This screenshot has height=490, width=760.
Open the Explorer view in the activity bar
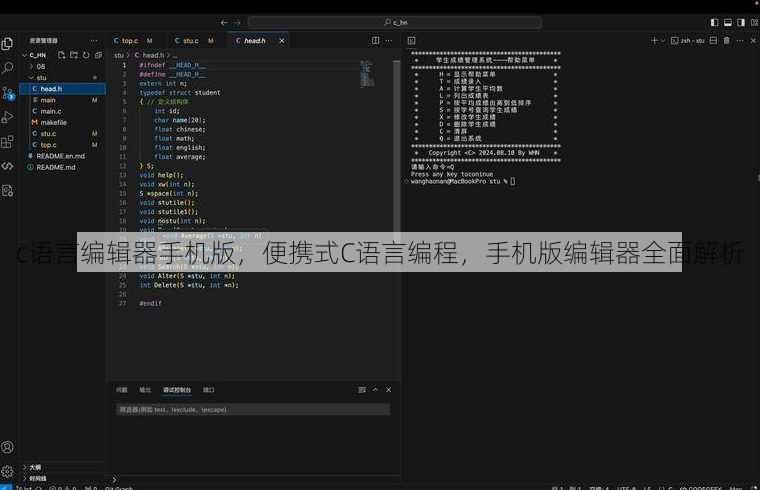tap(7, 44)
